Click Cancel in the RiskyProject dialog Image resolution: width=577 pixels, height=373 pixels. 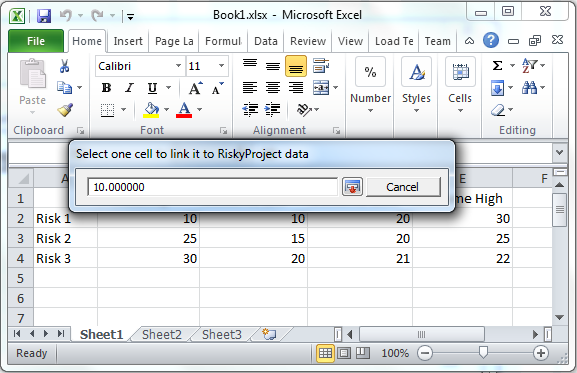[x=403, y=187]
